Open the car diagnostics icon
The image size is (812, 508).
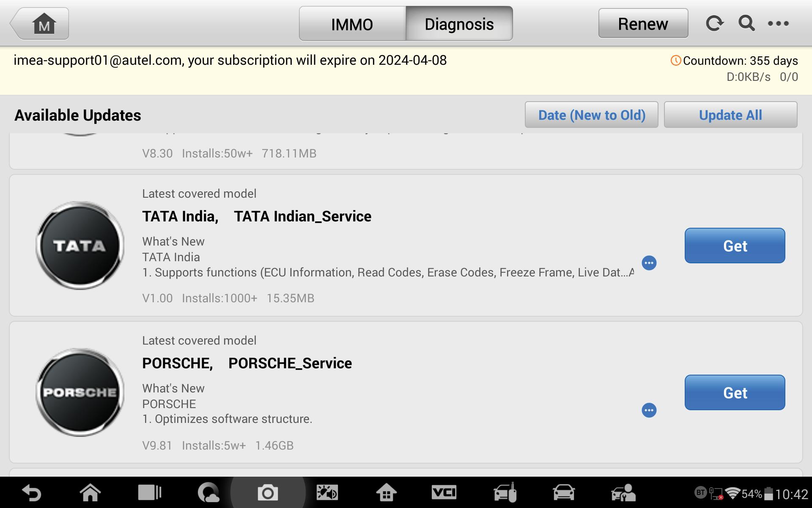tap(564, 493)
